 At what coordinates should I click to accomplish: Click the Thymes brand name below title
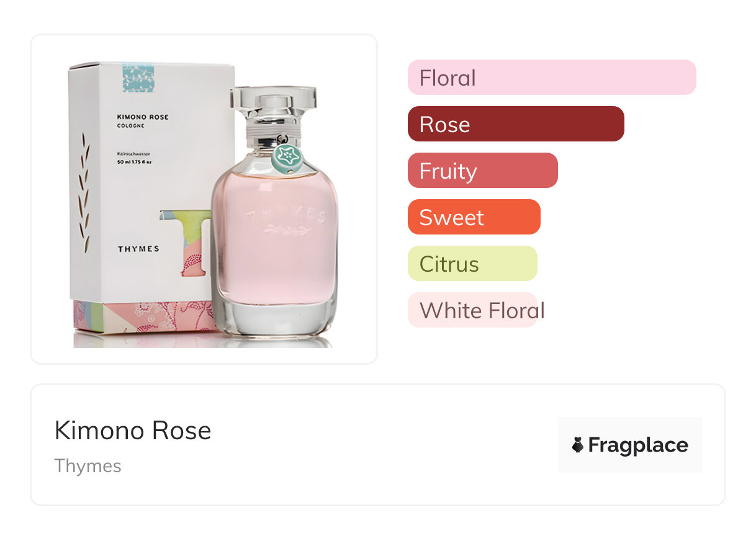coord(88,466)
